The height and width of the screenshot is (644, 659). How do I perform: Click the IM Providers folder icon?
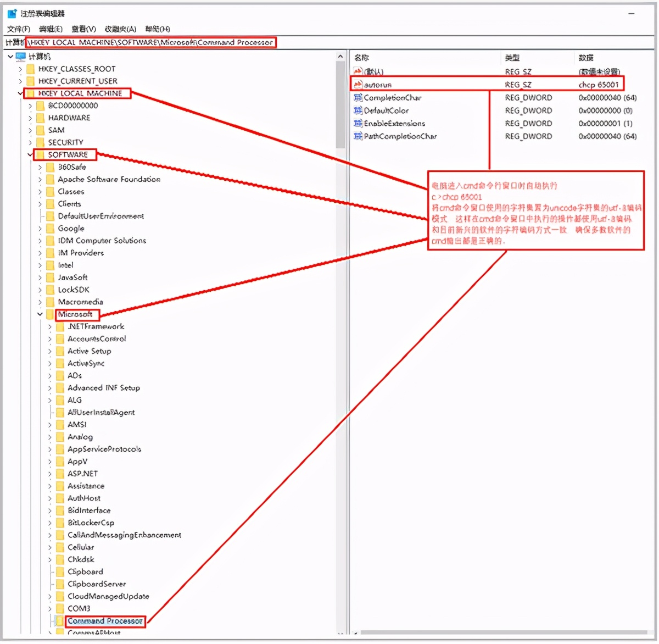tap(50, 253)
